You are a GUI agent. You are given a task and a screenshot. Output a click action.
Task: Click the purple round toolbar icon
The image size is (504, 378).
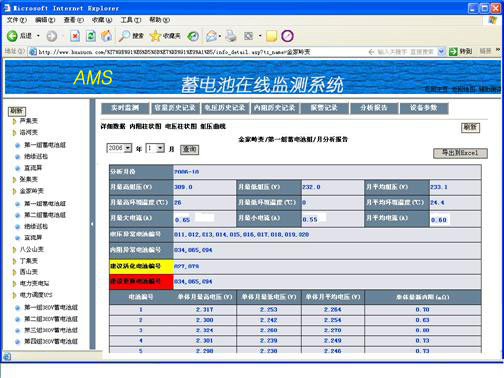pyautogui.click(x=287, y=36)
